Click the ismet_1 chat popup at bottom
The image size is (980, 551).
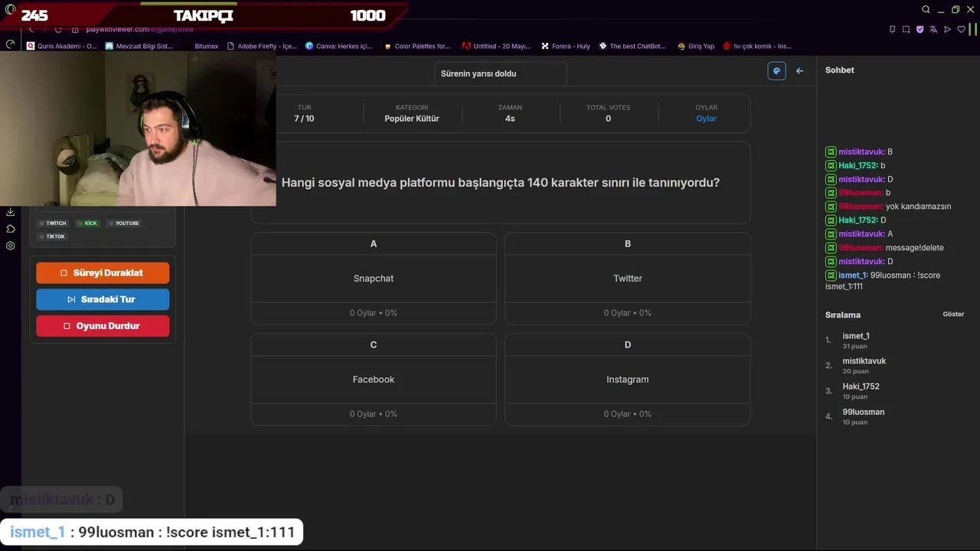pyautogui.click(x=152, y=532)
